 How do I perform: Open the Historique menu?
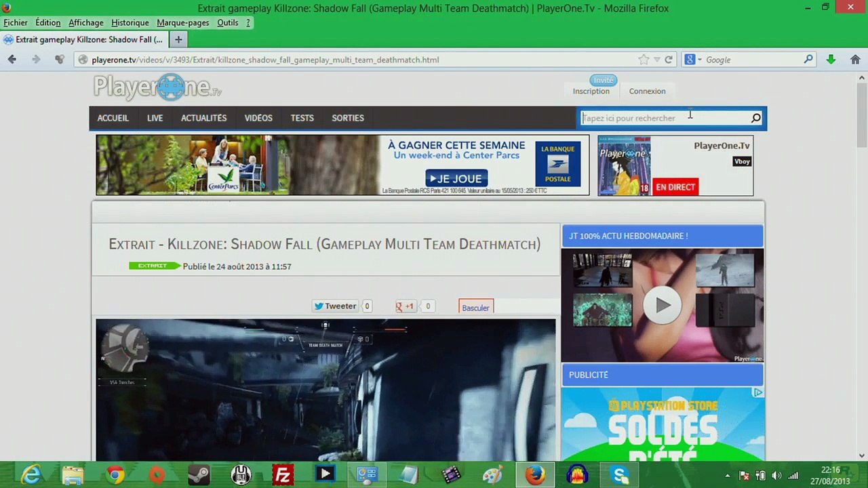[130, 22]
